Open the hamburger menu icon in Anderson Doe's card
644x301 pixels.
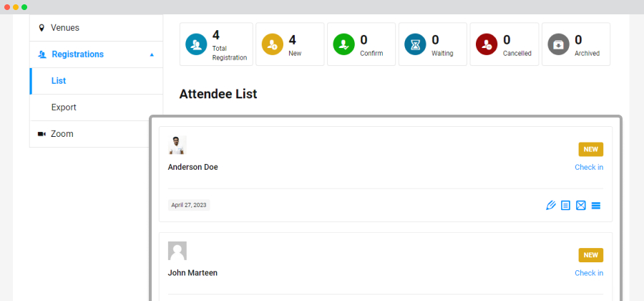tap(596, 205)
